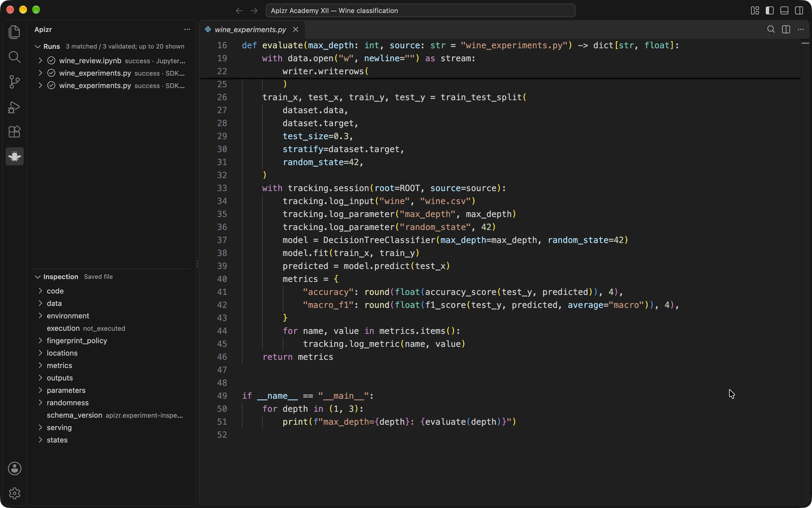Expand the environment node

tap(41, 316)
